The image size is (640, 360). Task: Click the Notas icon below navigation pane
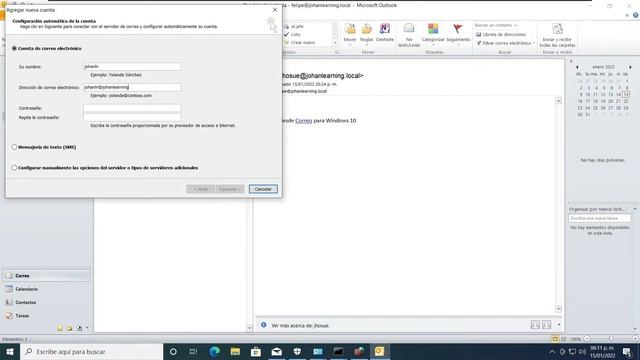(60, 328)
